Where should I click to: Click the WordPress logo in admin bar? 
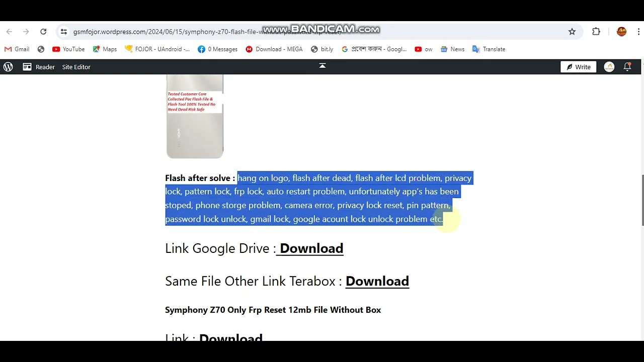tap(8, 67)
